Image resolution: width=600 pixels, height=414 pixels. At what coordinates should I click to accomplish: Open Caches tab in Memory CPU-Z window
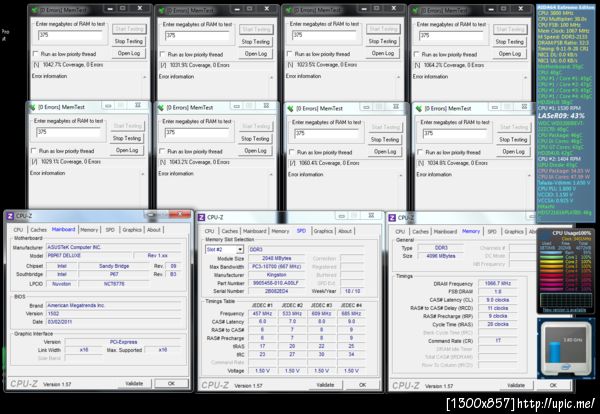(421, 231)
